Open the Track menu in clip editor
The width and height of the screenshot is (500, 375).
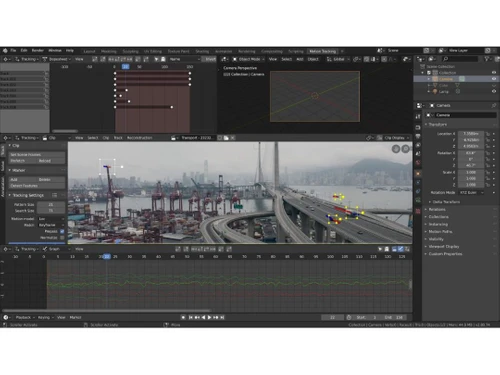(118, 138)
